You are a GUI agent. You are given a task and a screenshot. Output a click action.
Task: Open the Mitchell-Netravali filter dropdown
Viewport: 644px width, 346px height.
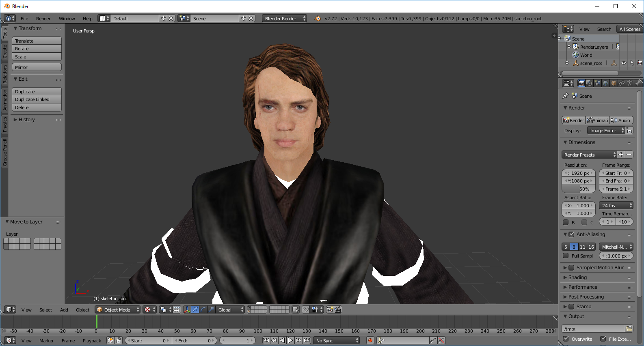tap(616, 247)
